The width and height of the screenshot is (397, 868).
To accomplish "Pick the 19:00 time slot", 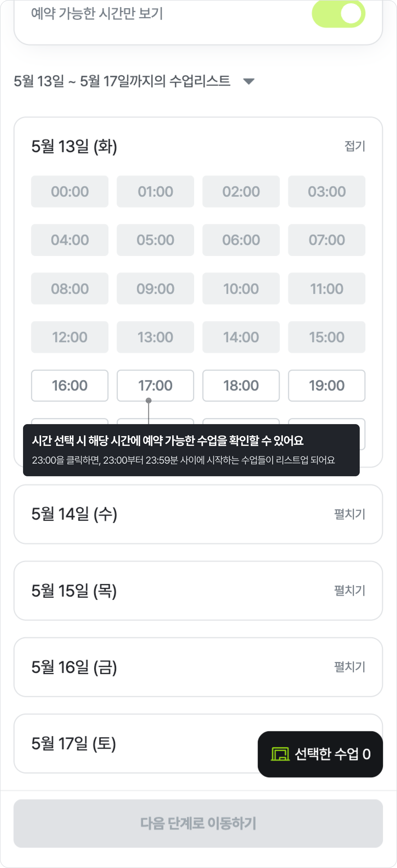I will (x=327, y=385).
